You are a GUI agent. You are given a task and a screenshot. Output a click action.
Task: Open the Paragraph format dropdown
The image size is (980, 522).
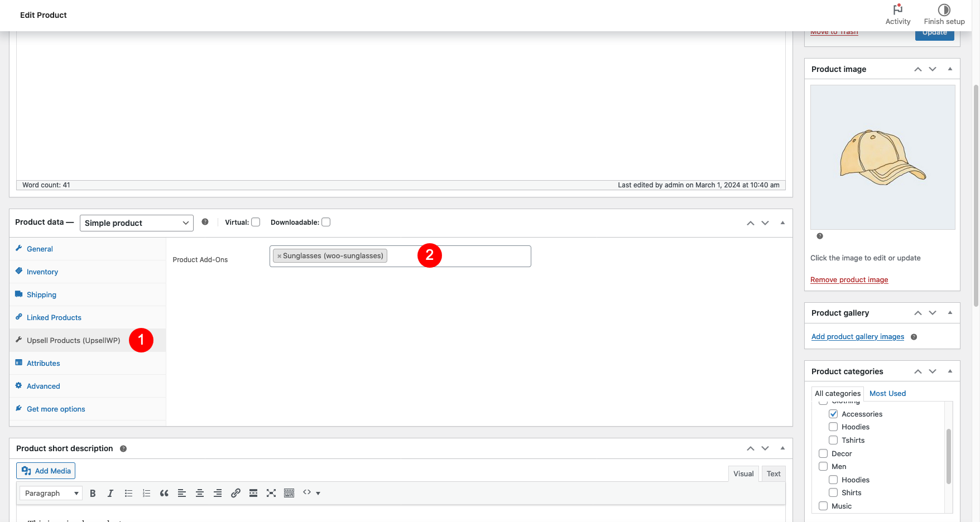[51, 493]
